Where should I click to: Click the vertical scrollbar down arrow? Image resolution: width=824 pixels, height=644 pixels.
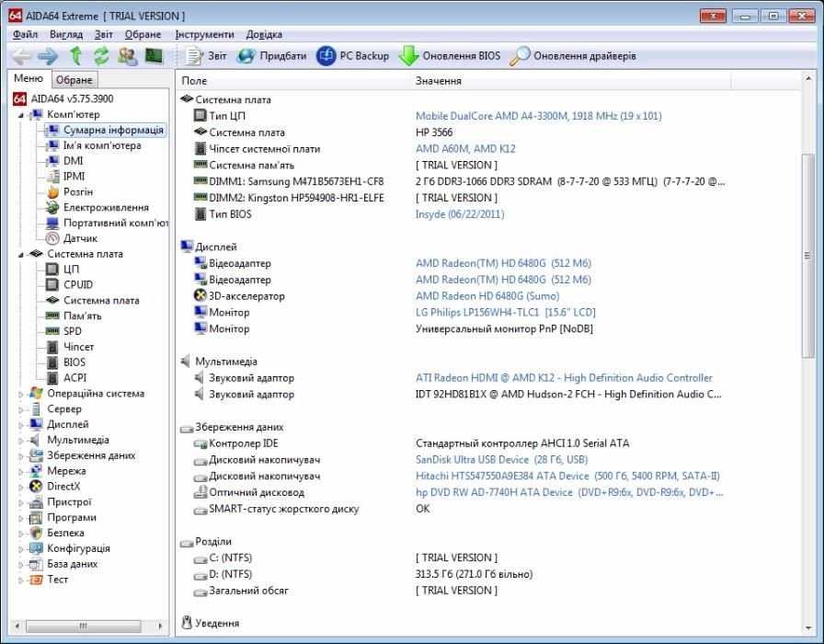(807, 627)
